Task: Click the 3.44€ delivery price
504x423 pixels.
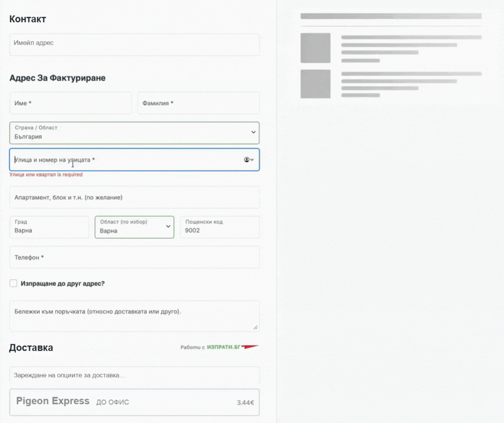Action: (246, 403)
